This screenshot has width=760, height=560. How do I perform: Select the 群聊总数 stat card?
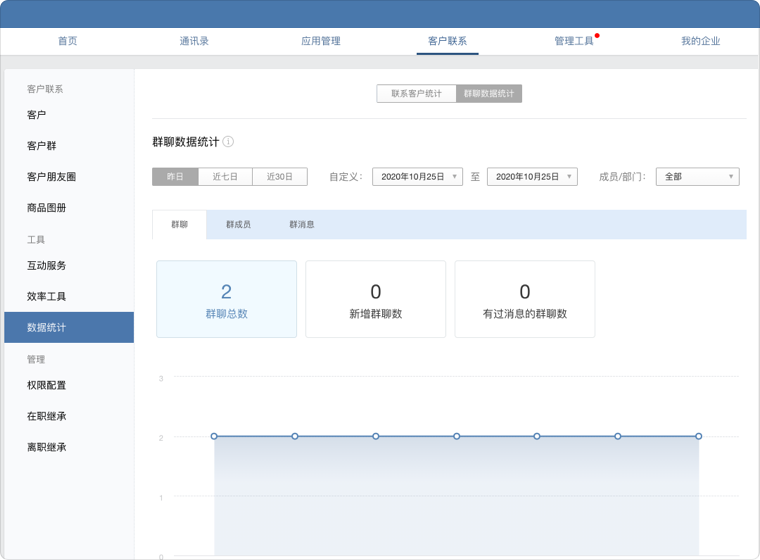coord(226,299)
